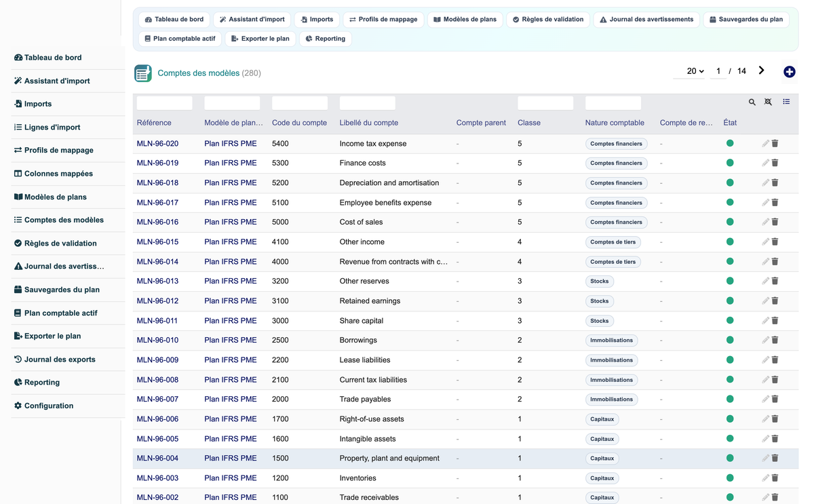
Task: Open Lignes d'import in sidebar
Action: (52, 128)
